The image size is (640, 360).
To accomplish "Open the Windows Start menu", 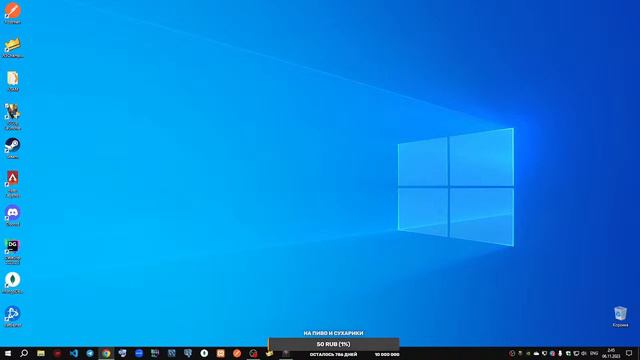I will 8,353.
